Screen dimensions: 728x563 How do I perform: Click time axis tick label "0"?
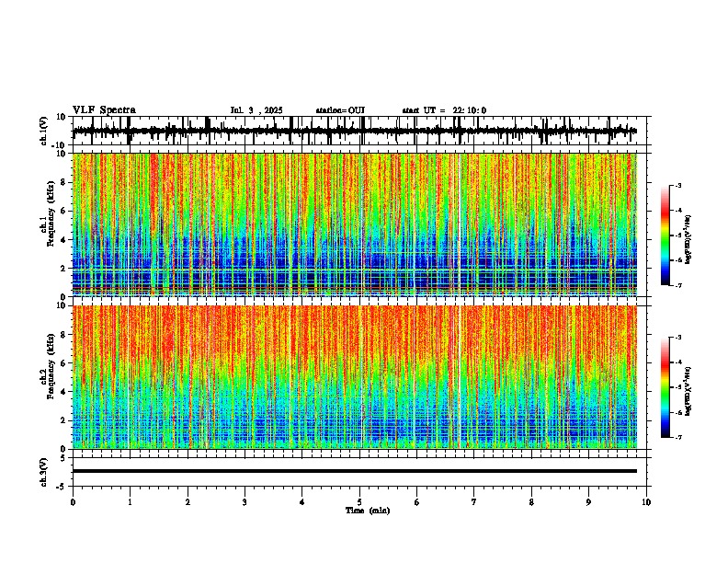(x=73, y=502)
